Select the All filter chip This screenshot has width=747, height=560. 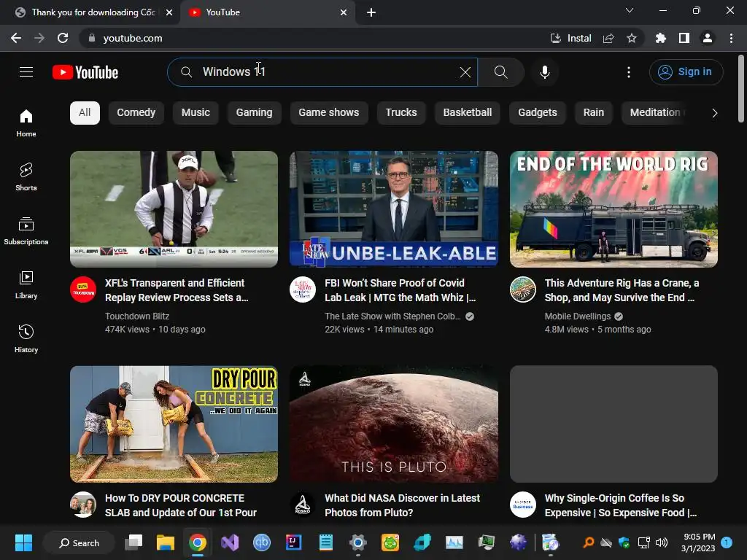(85, 113)
